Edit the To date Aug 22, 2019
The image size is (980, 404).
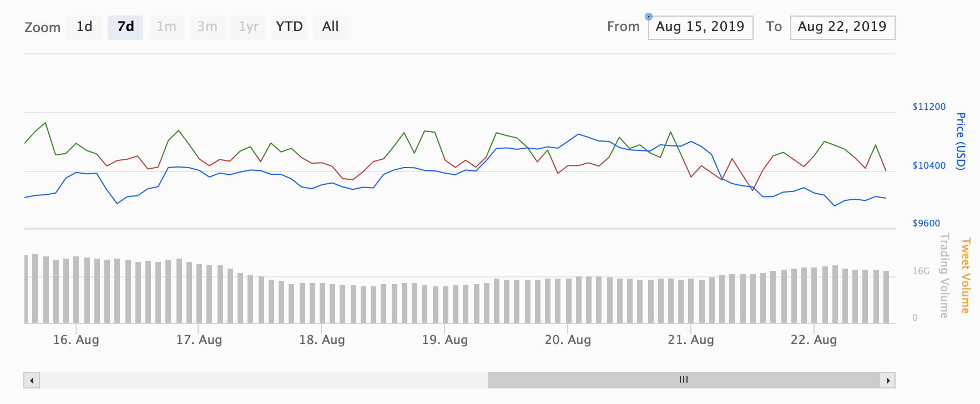842,27
